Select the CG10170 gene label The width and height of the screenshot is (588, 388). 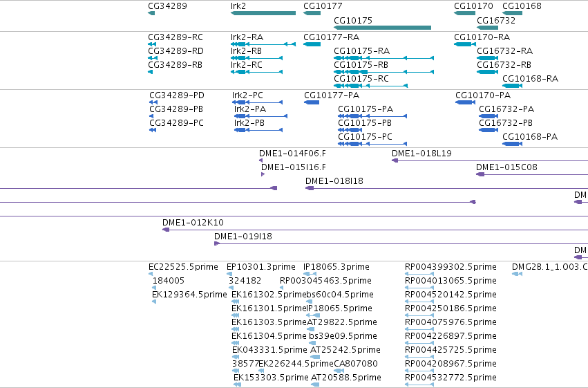click(x=473, y=6)
